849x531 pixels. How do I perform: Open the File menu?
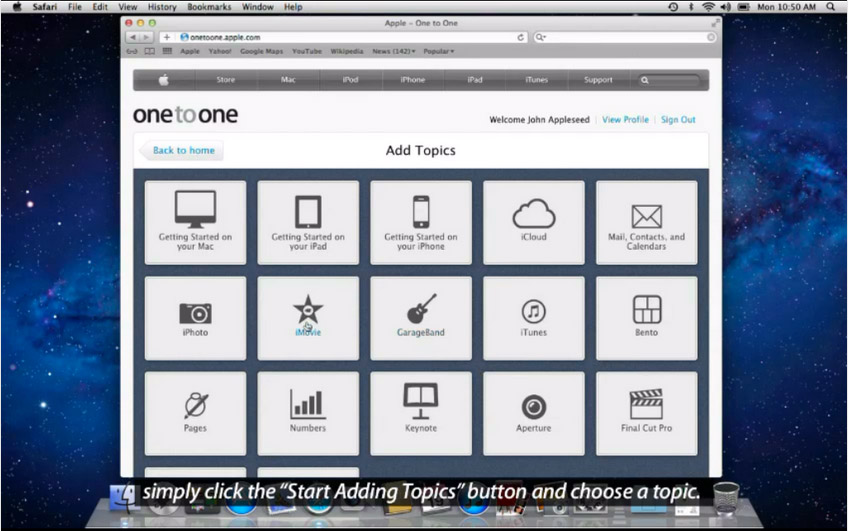coord(75,7)
